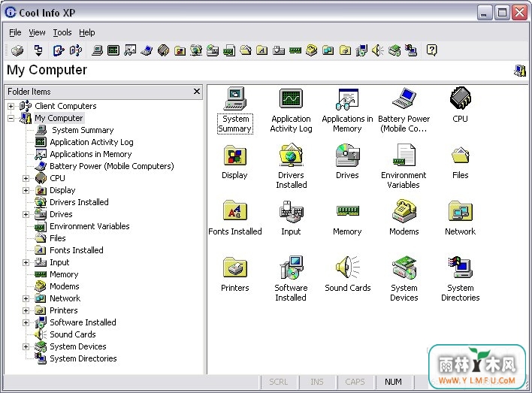Open the Tools menu
532x393 pixels.
pyautogui.click(x=62, y=32)
